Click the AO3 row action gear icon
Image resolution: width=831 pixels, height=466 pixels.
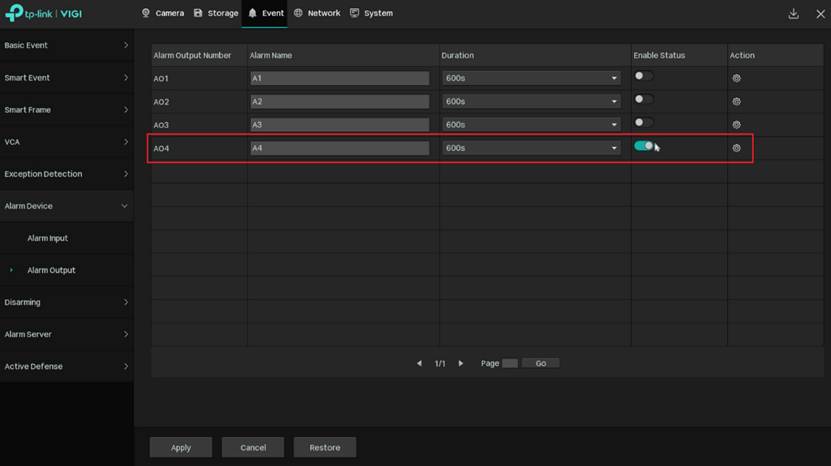click(736, 125)
